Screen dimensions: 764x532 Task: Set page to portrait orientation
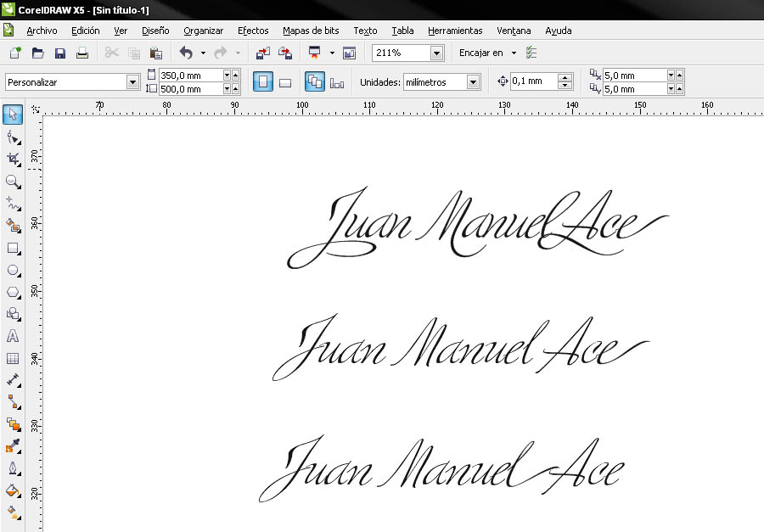[x=263, y=82]
